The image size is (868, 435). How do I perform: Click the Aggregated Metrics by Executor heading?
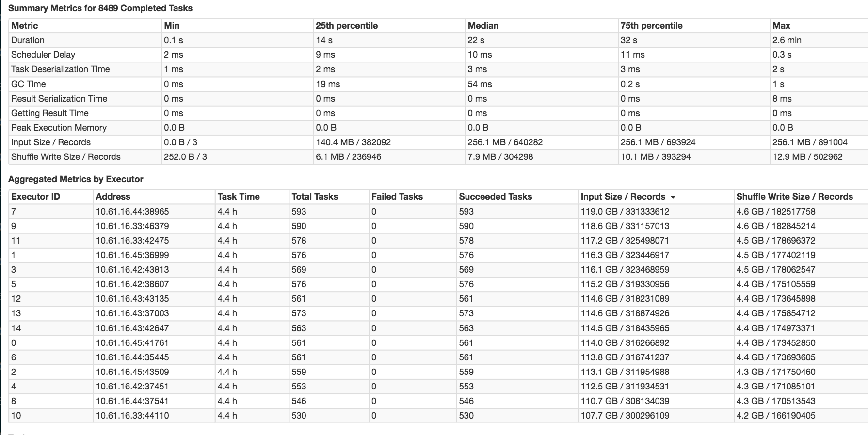point(76,179)
